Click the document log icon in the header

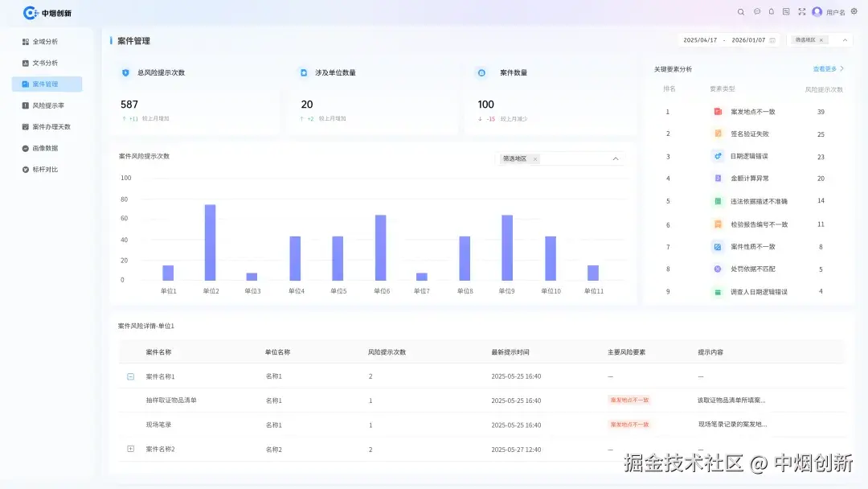pyautogui.click(x=787, y=12)
